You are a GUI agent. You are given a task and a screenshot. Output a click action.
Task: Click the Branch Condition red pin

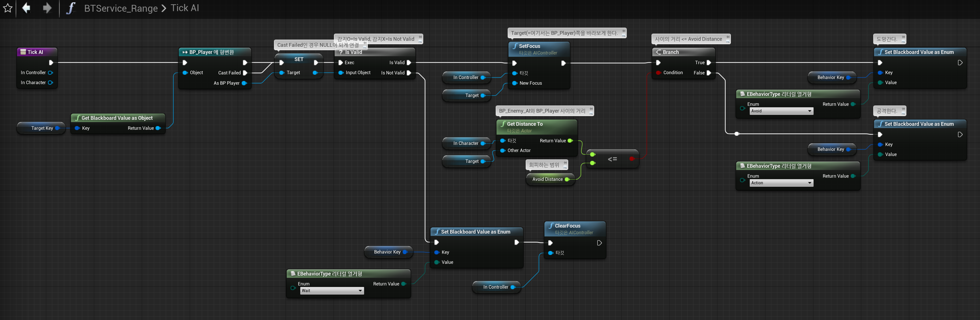tap(658, 73)
